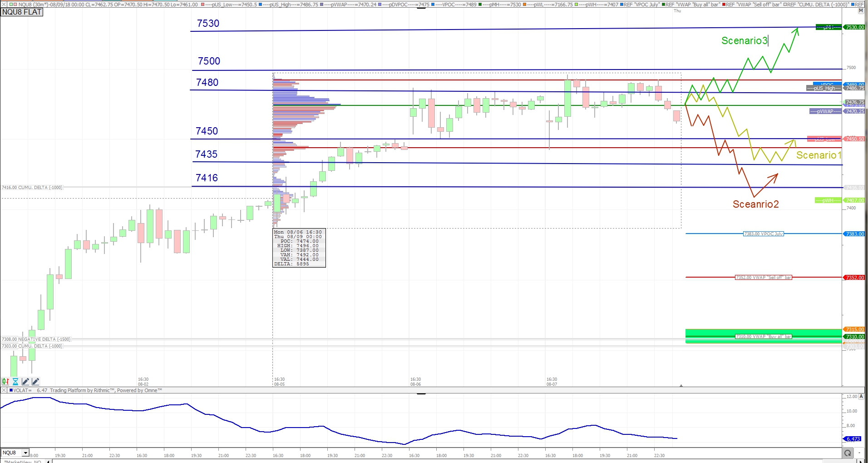
Task: Click the 7310.00 green price axis tag
Action: pos(854,337)
